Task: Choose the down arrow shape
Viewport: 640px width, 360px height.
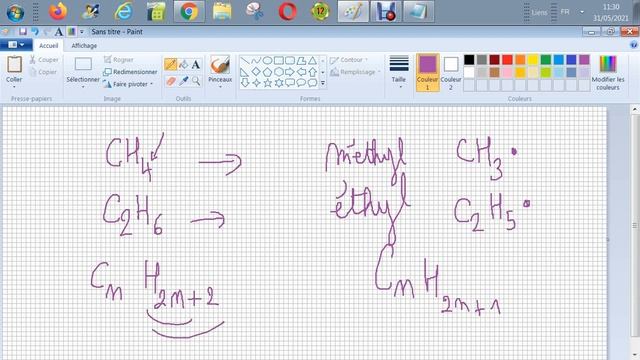Action: point(245,83)
